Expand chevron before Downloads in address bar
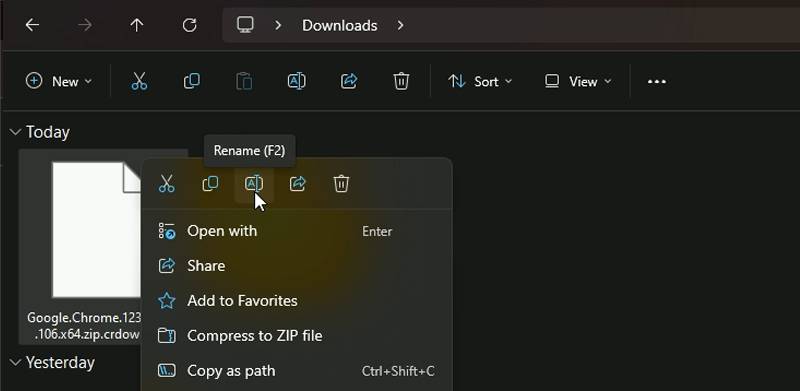This screenshot has width=800, height=391. [x=278, y=25]
